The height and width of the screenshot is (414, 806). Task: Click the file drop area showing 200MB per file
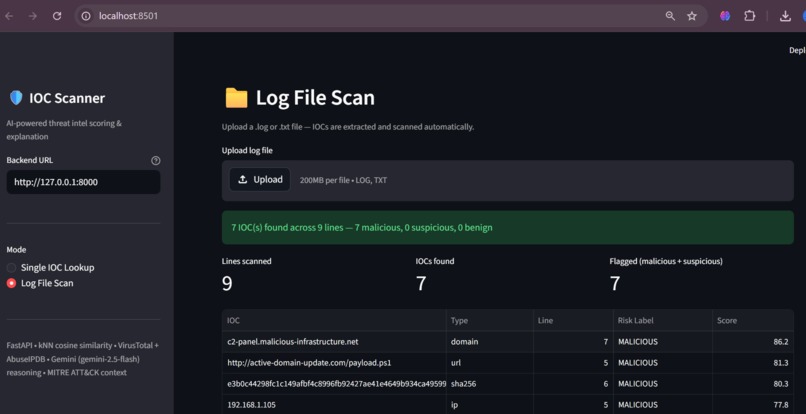click(508, 180)
